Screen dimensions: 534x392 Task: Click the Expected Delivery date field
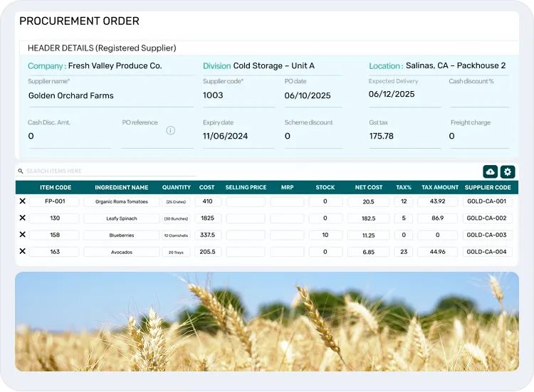(x=402, y=94)
